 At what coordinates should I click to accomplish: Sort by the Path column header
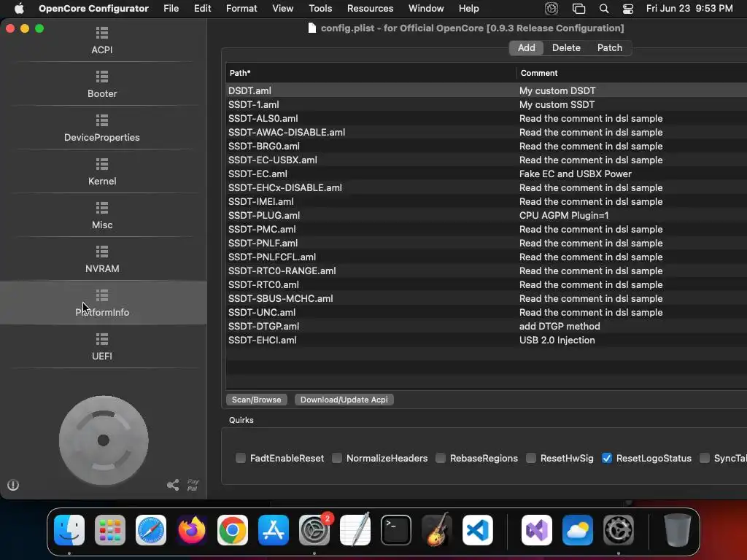pyautogui.click(x=371, y=73)
